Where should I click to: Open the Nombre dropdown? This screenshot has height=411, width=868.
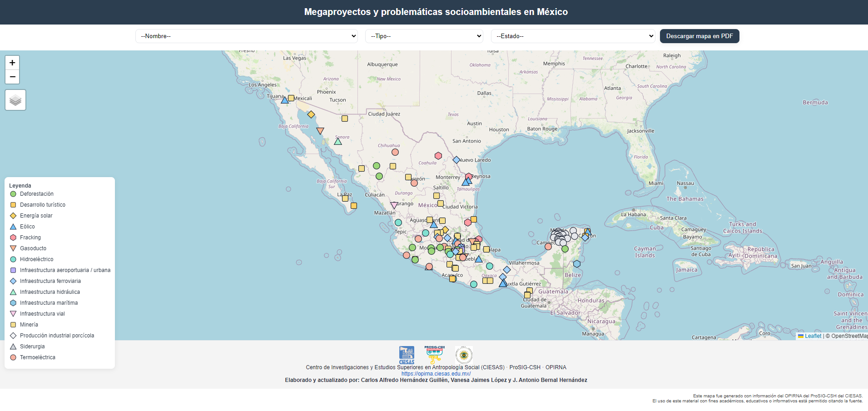[x=247, y=36]
